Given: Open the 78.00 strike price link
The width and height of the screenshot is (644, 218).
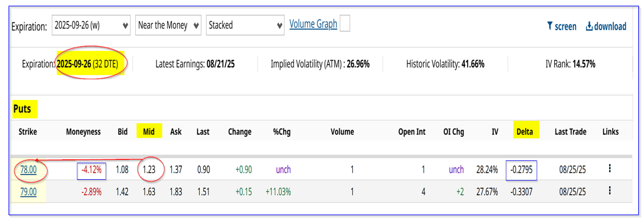Looking at the screenshot, I should coord(28,169).
